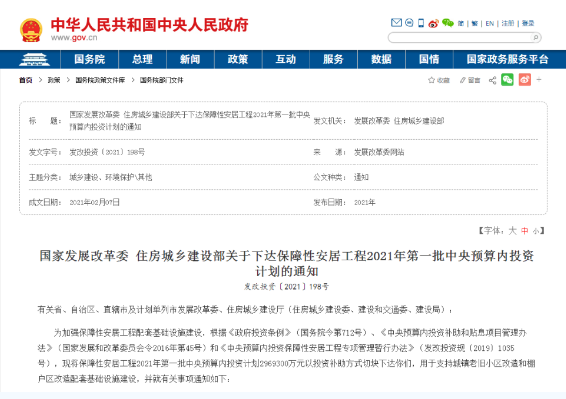Click the national emblem logo
Screen dimensions: 566x399
click(31, 30)
